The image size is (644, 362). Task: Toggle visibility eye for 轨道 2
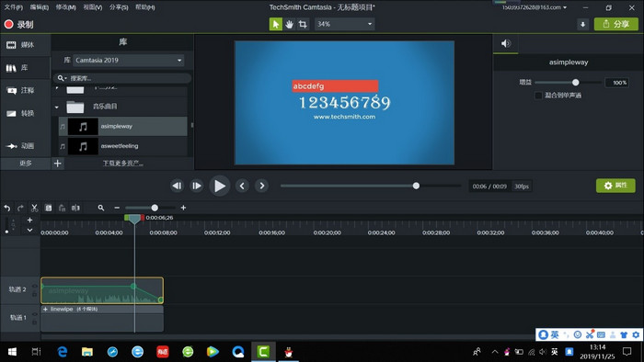35,286
